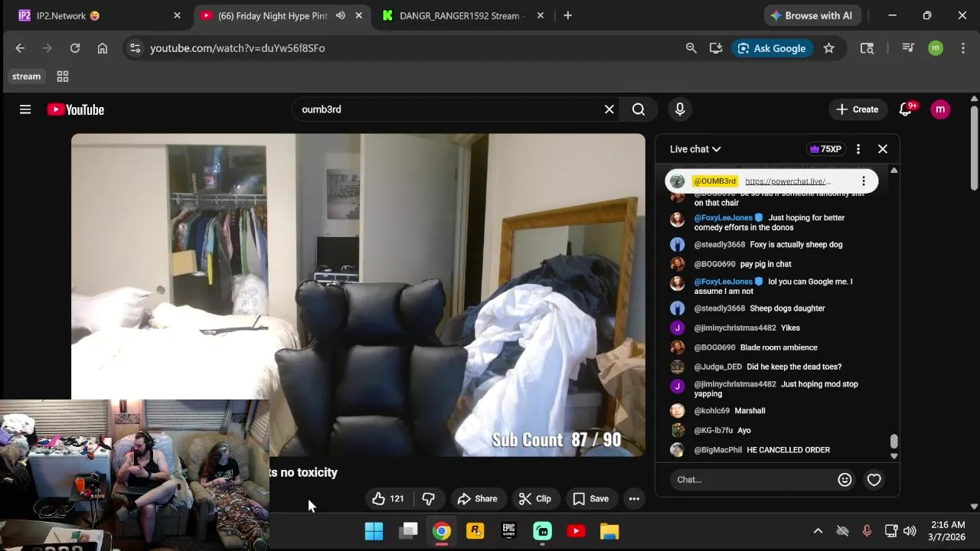
Task: Open the Chrome three-dot menu
Action: pos(963,48)
